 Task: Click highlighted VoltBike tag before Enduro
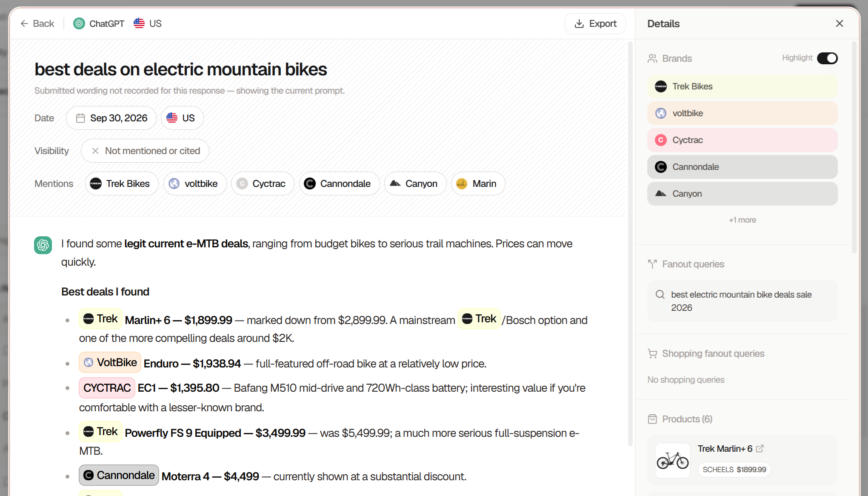(x=110, y=362)
